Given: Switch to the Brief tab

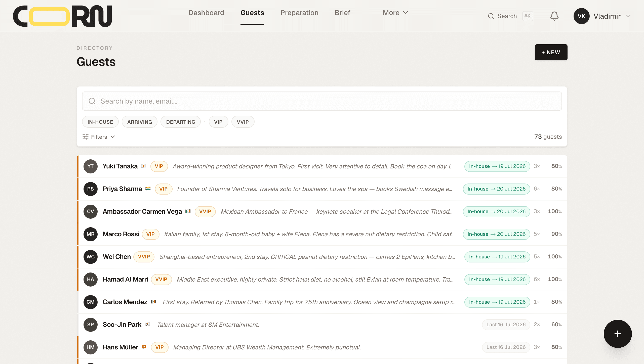Looking at the screenshot, I should click(x=342, y=13).
